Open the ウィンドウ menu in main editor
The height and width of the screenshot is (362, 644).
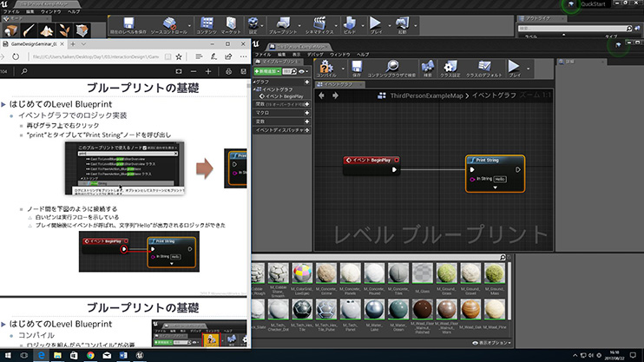pyautogui.click(x=50, y=11)
